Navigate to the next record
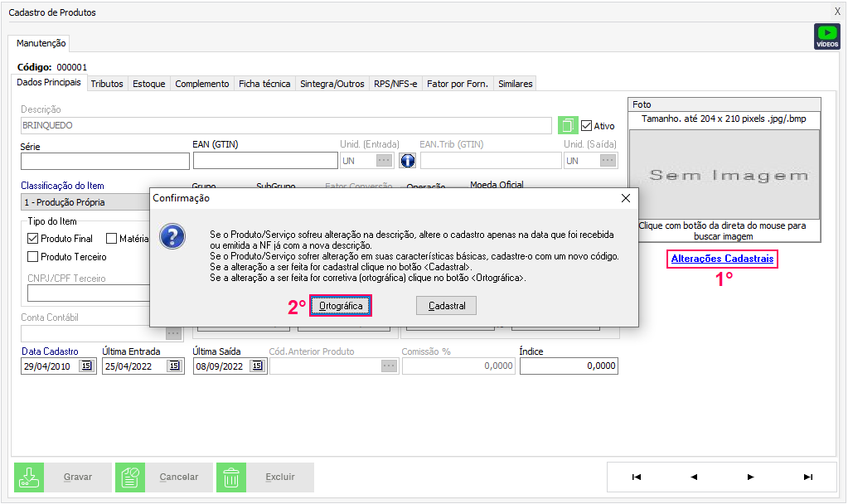 pos(750,477)
